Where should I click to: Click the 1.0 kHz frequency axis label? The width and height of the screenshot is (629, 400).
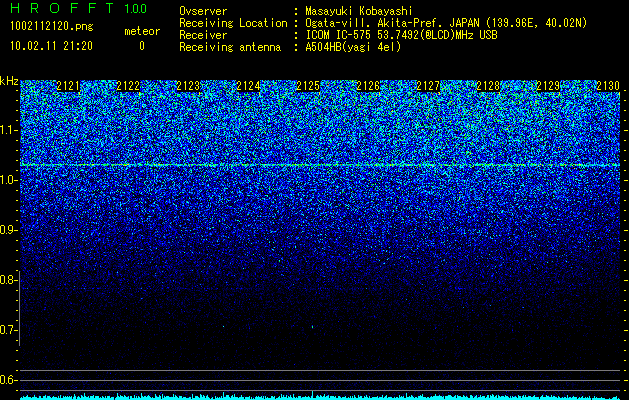tap(8, 180)
